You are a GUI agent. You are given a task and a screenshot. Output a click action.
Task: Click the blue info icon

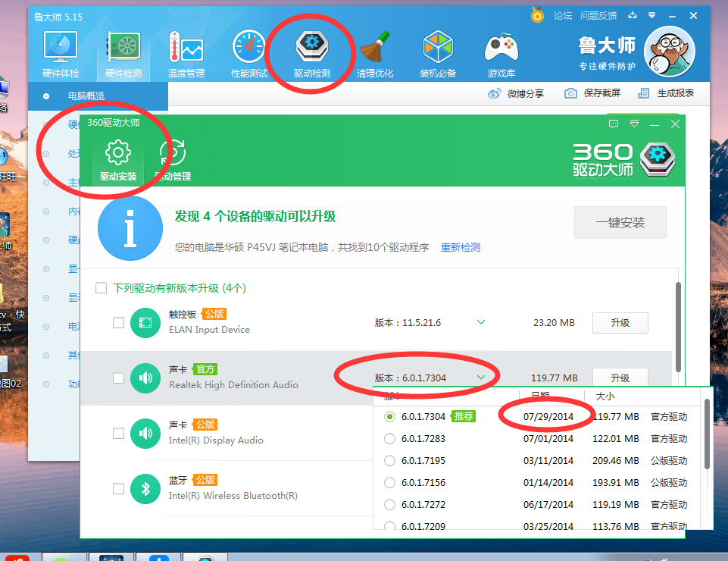[x=130, y=227]
